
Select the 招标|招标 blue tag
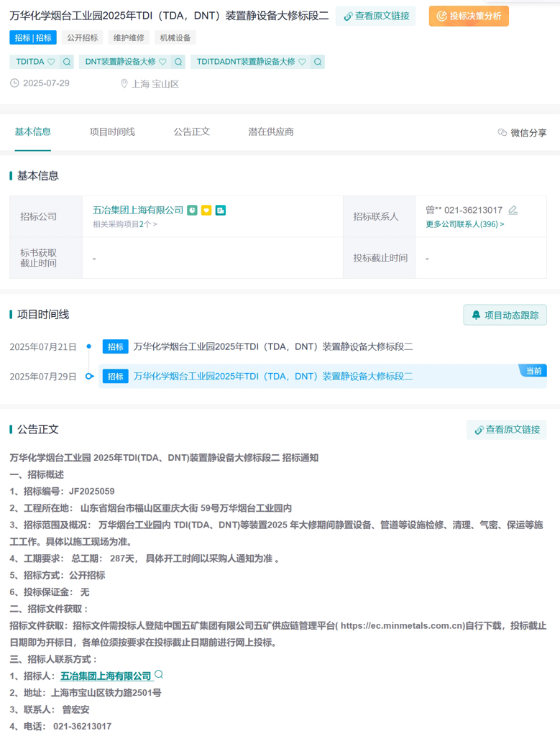point(33,37)
